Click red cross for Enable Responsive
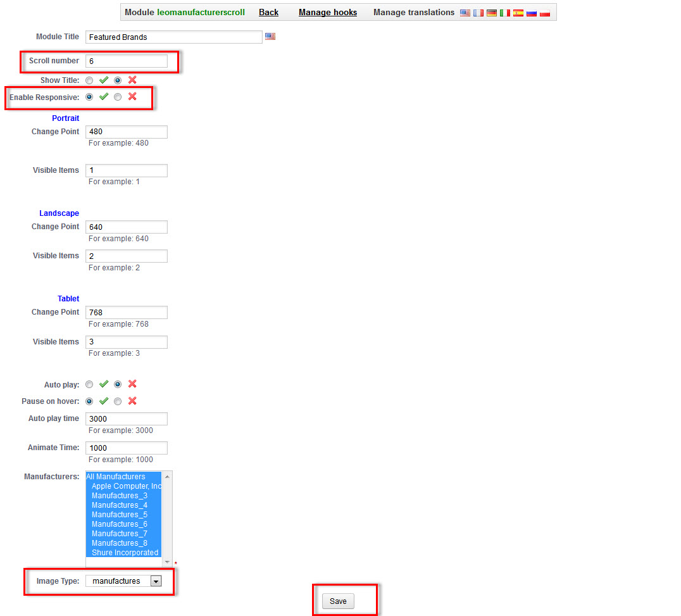The image size is (681, 616). coord(132,96)
